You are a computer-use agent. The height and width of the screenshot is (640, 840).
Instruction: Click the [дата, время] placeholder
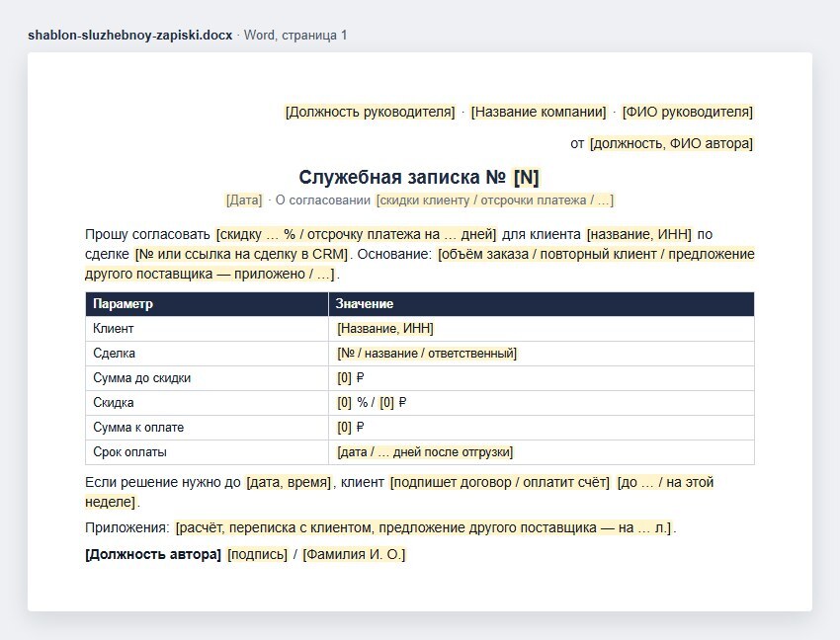(x=289, y=483)
